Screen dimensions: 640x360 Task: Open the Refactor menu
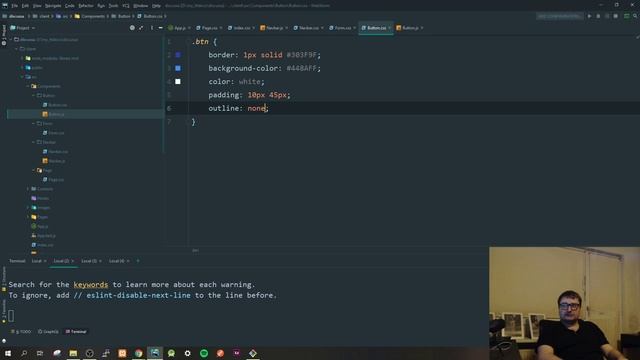(x=86, y=6)
